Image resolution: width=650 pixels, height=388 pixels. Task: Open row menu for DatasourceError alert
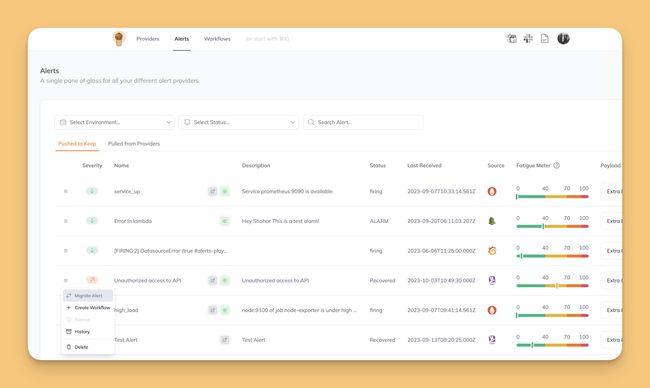65,251
